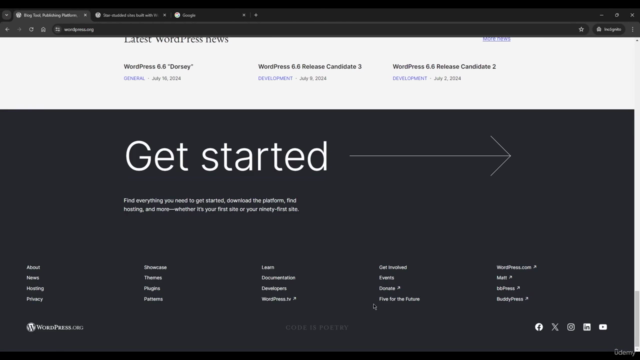The height and width of the screenshot is (360, 640).
Task: Open the WordPress.tv external link
Action: click(279, 299)
